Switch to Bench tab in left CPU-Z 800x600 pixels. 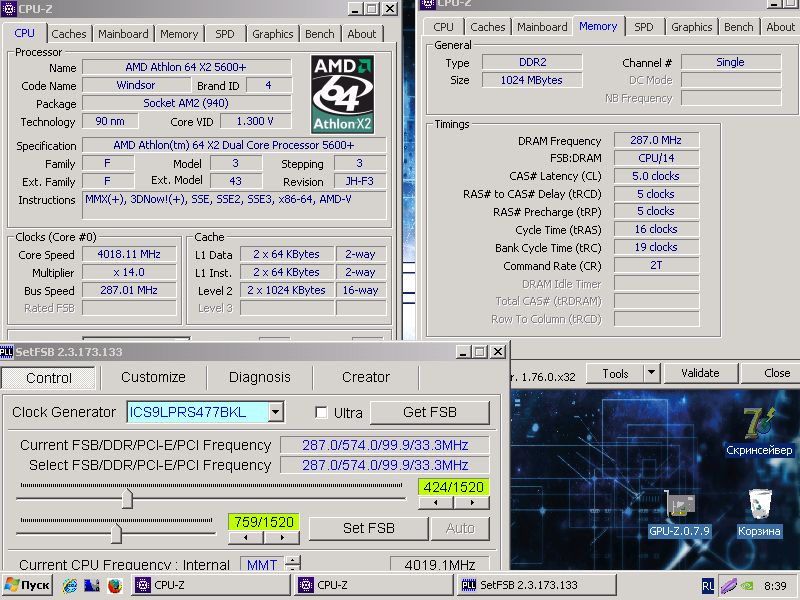[320, 34]
